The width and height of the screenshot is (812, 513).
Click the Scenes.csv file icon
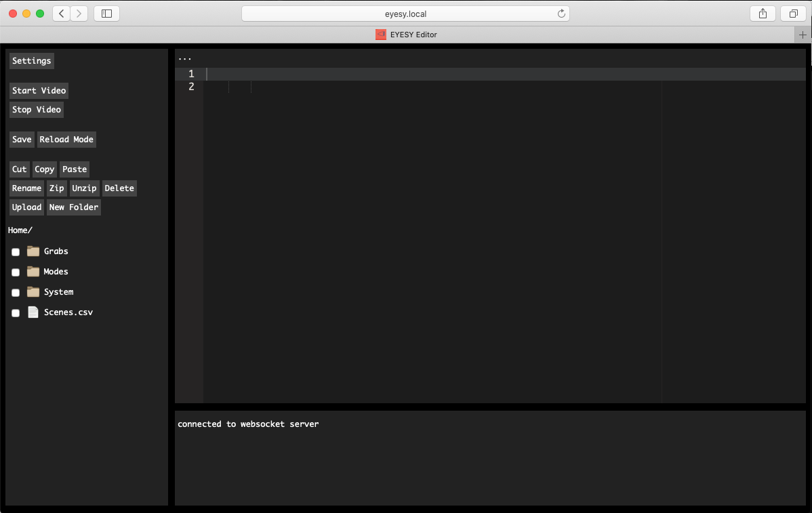[33, 312]
